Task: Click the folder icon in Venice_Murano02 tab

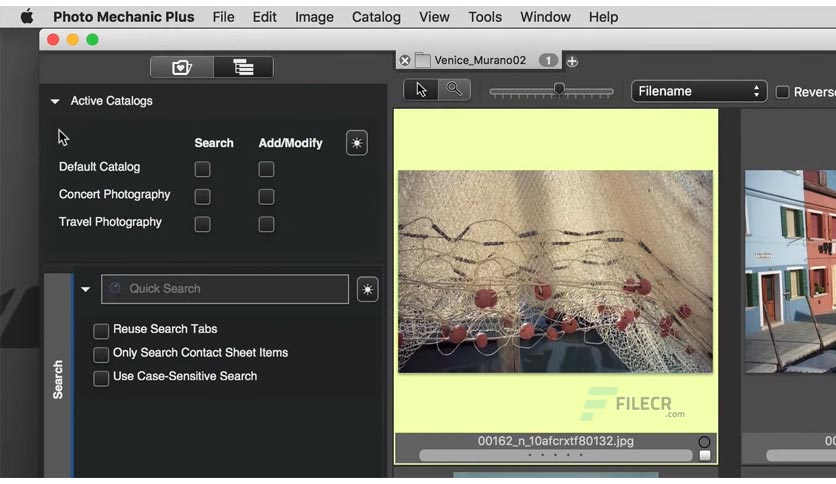Action: [x=422, y=60]
